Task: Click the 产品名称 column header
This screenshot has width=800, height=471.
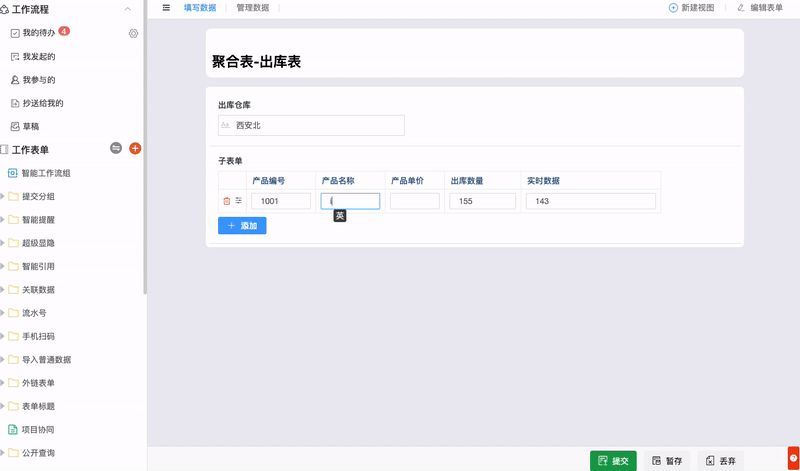Action: tap(338, 181)
